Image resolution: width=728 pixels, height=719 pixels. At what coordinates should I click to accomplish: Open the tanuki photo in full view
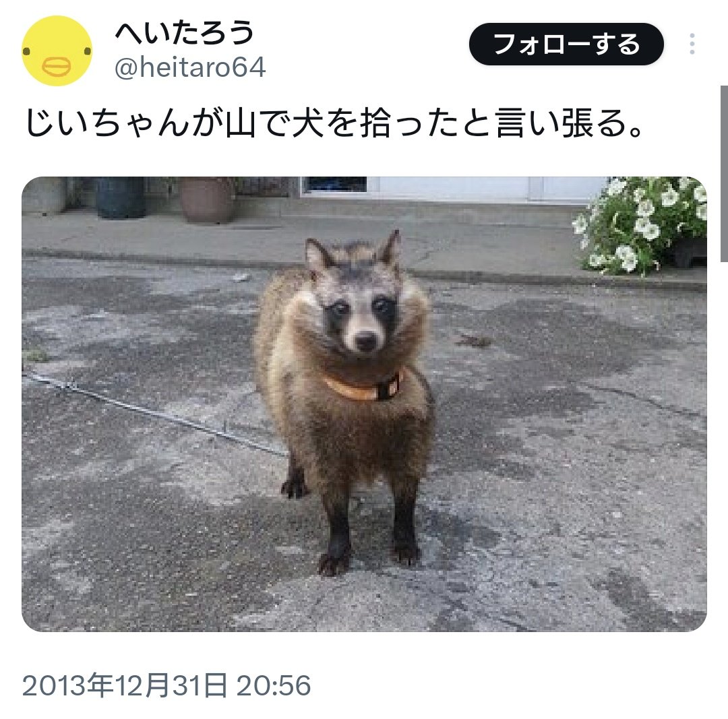pos(364,404)
